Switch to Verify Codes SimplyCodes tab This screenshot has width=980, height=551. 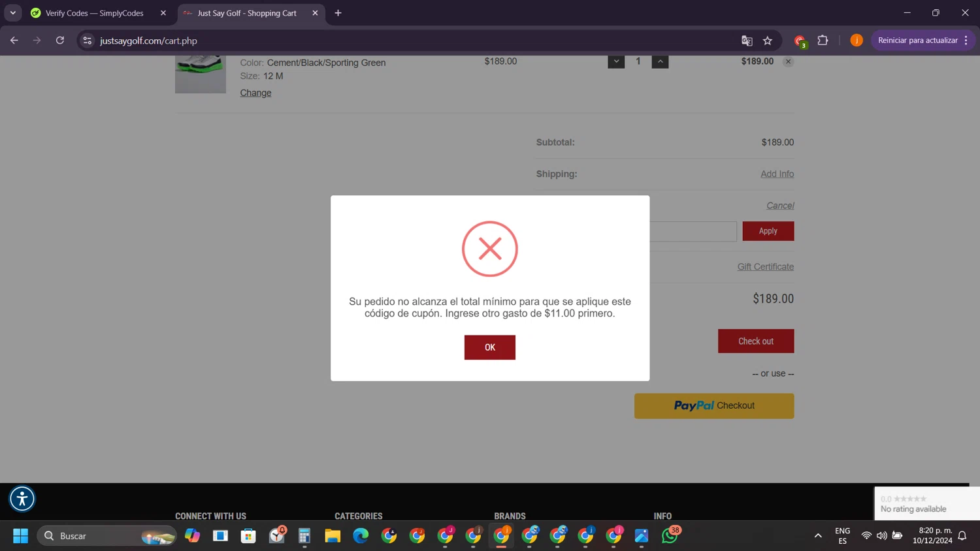coord(95,13)
